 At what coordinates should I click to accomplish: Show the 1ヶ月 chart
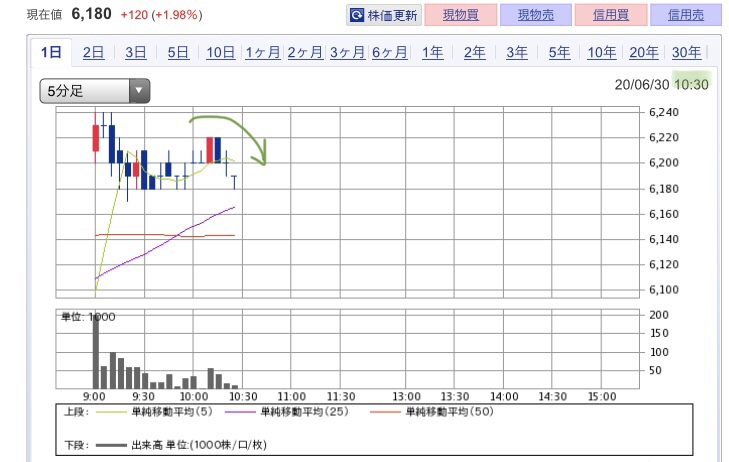tap(263, 52)
